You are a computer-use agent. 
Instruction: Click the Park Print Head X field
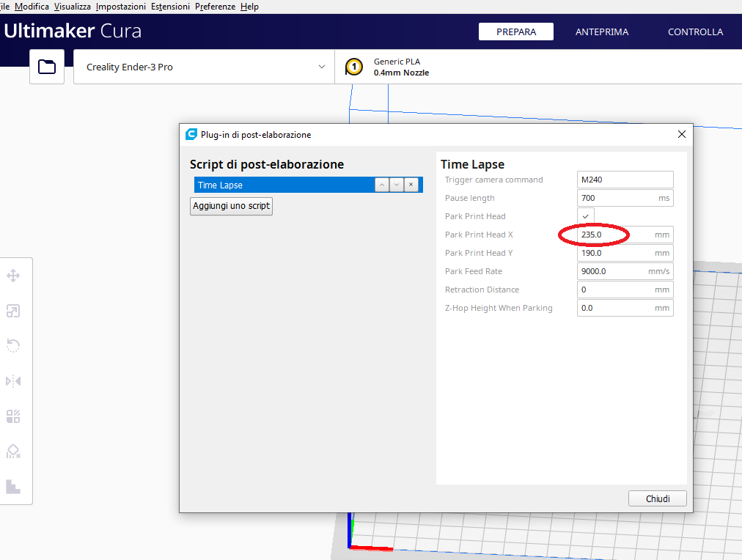point(625,235)
